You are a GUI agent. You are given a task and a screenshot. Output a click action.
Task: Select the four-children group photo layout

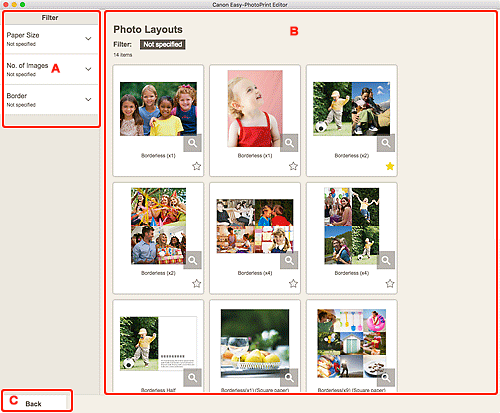(158, 109)
